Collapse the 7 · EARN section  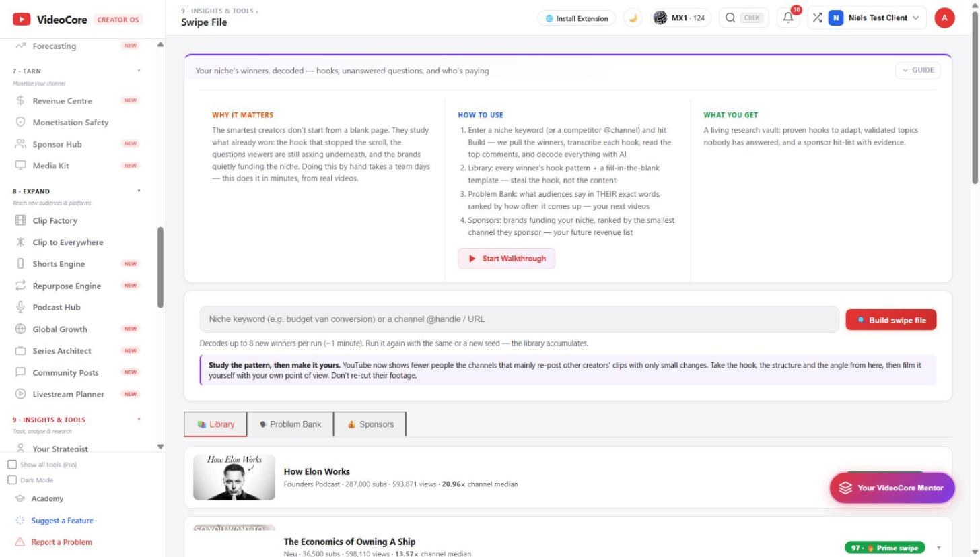[x=139, y=71]
